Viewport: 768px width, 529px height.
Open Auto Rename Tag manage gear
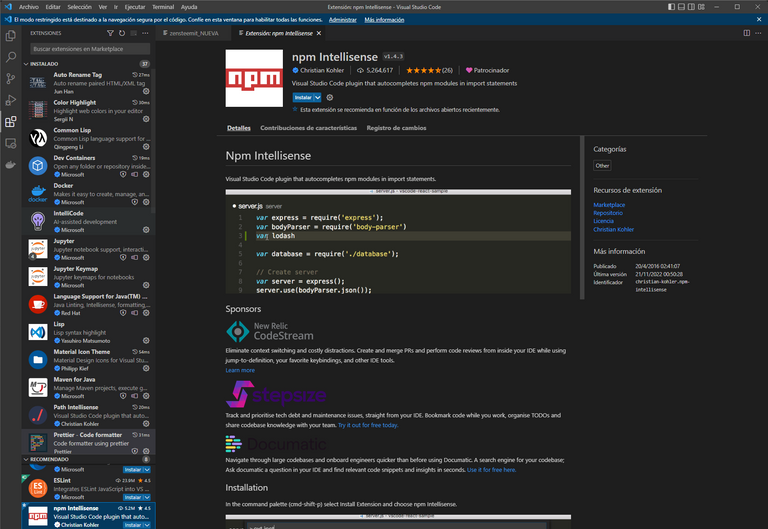coord(146,91)
